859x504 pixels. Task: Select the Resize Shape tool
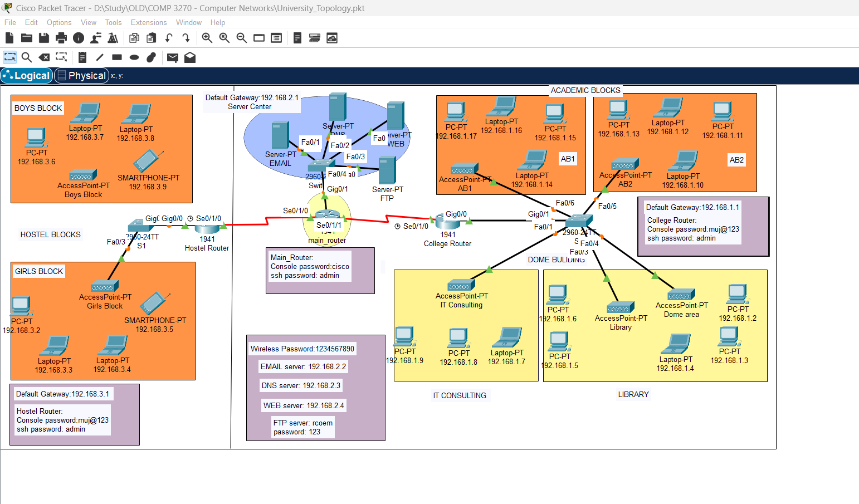click(61, 57)
